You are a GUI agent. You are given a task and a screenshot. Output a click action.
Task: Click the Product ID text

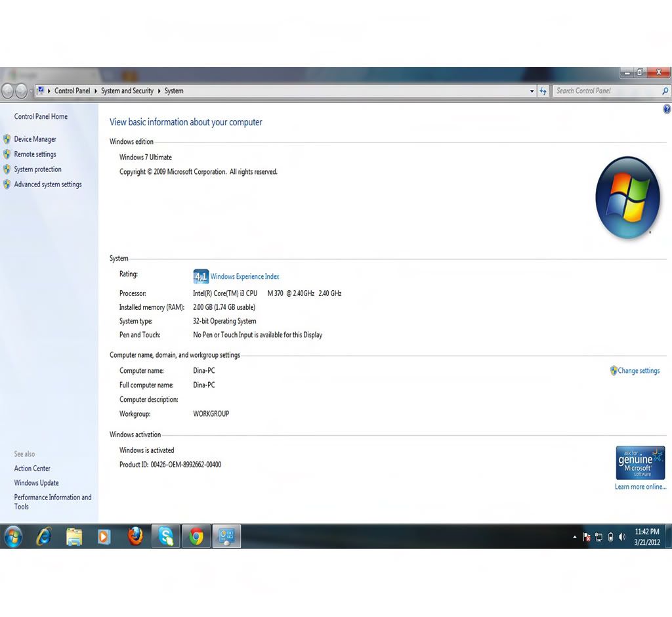click(x=170, y=464)
